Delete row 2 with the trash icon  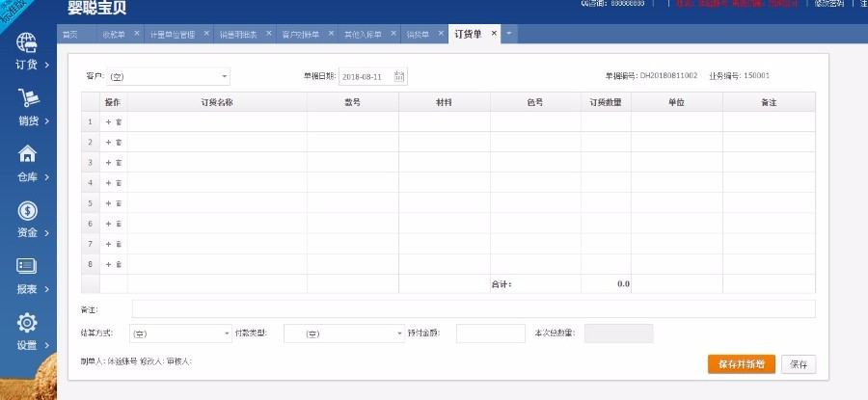pyautogui.click(x=119, y=143)
